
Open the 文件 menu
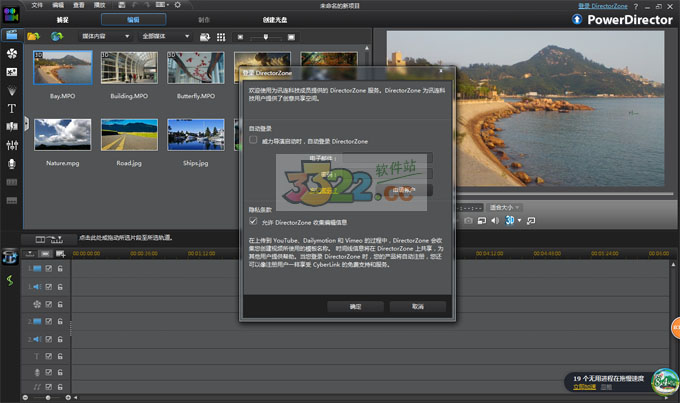37,5
